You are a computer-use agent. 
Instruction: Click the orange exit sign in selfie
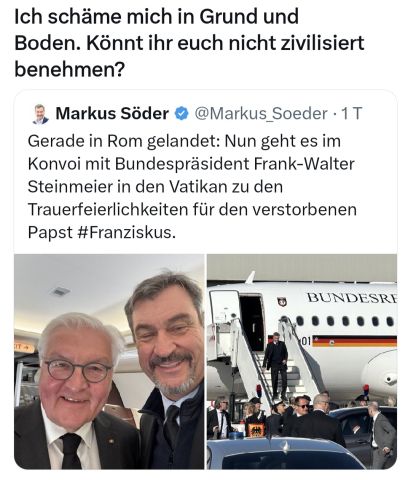(x=24, y=347)
